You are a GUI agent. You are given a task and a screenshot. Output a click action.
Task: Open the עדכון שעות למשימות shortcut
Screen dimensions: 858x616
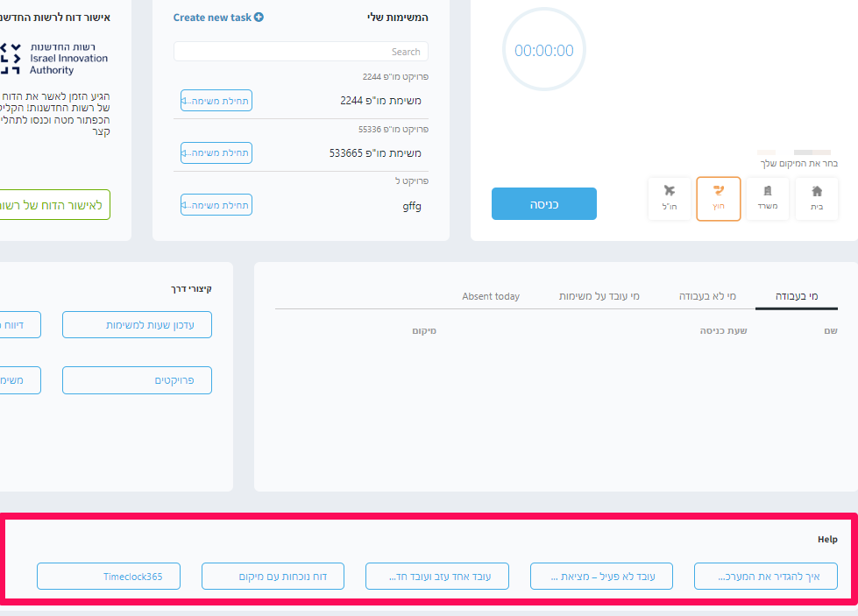click(x=137, y=325)
